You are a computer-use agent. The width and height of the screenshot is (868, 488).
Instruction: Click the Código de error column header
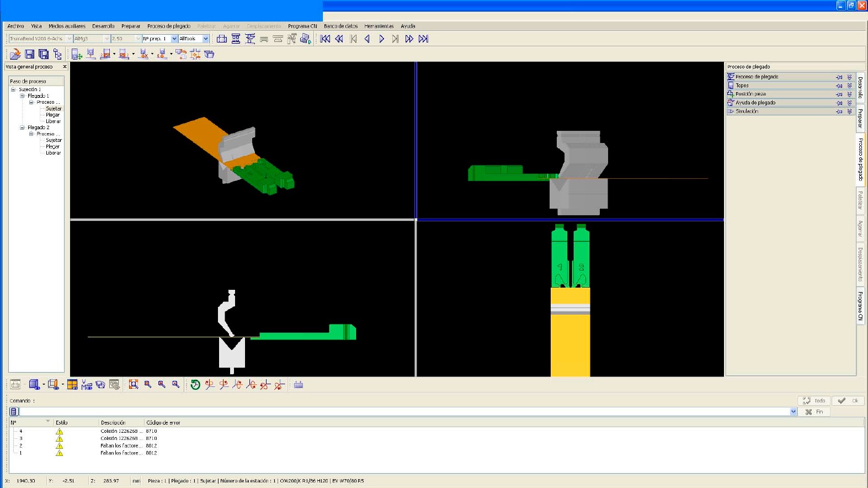click(163, 422)
